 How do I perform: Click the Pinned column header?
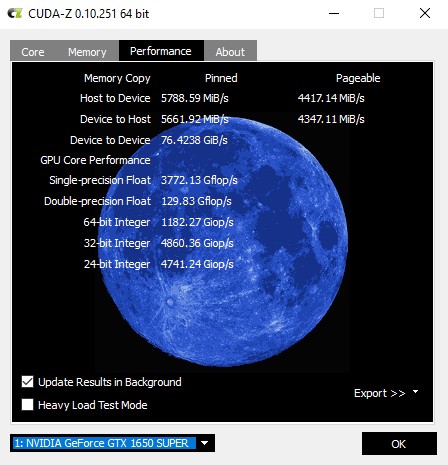(x=221, y=78)
